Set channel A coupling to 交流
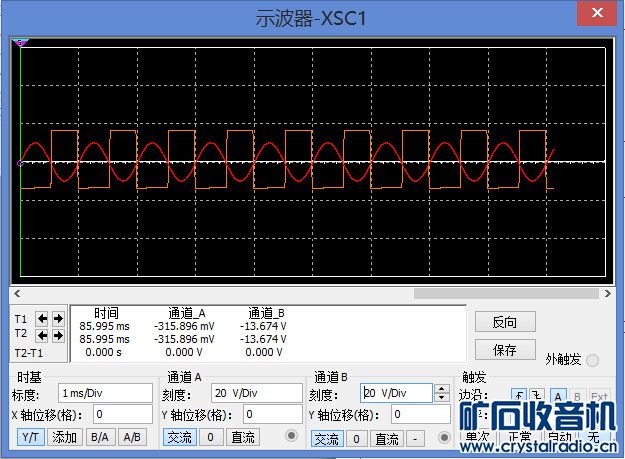The image size is (625, 459). pos(180,437)
